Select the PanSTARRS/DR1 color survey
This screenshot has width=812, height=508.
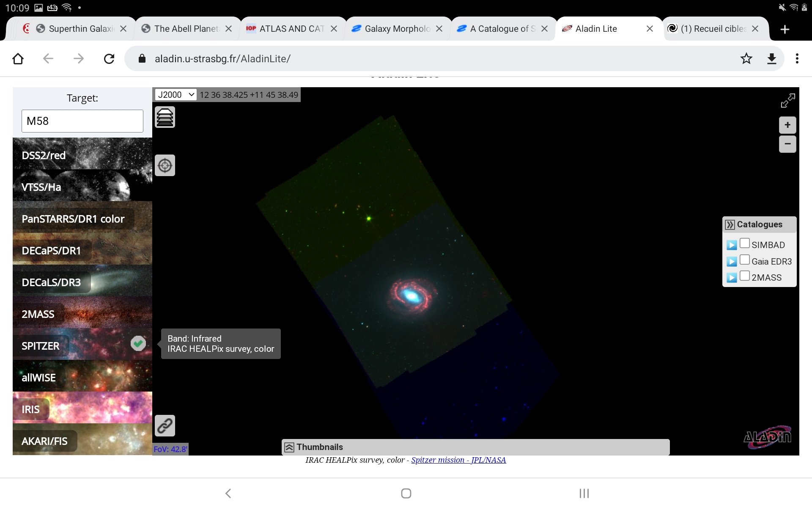82,217
